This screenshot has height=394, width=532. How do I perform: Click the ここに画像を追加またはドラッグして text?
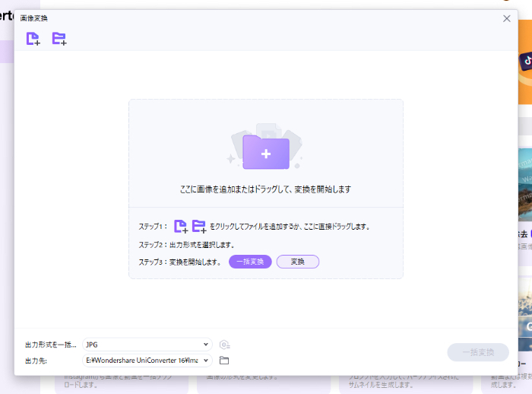pos(266,189)
